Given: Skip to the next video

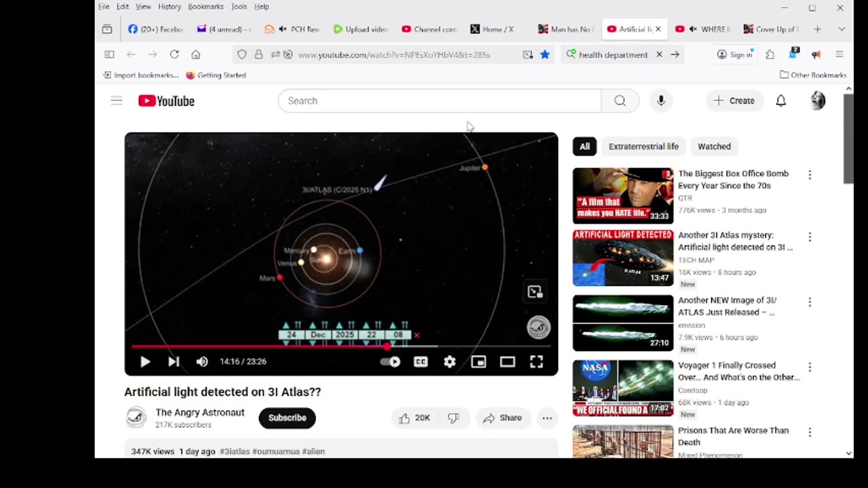Looking at the screenshot, I should (x=174, y=362).
